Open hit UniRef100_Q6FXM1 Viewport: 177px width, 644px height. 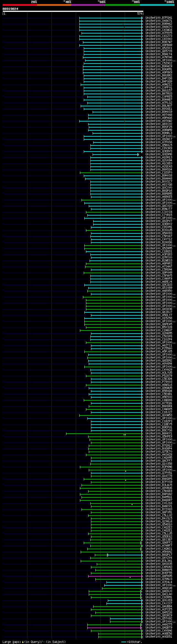tap(159, 512)
